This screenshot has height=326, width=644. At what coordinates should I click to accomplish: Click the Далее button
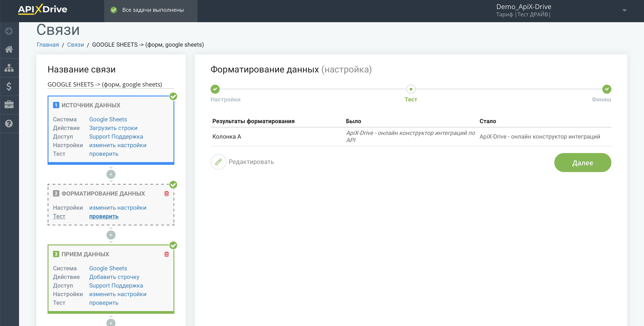pos(582,163)
